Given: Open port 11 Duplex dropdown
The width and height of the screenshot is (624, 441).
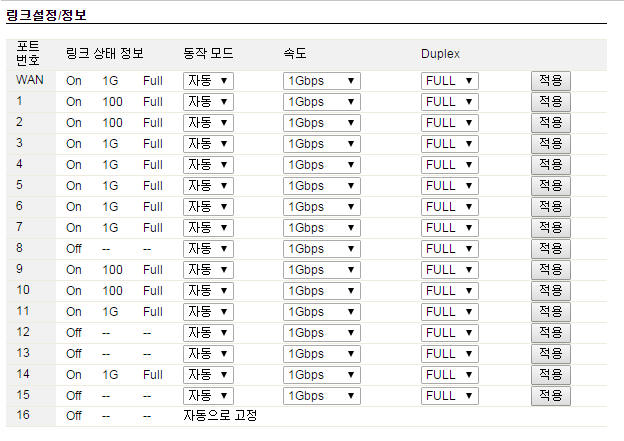Looking at the screenshot, I should click(450, 312).
